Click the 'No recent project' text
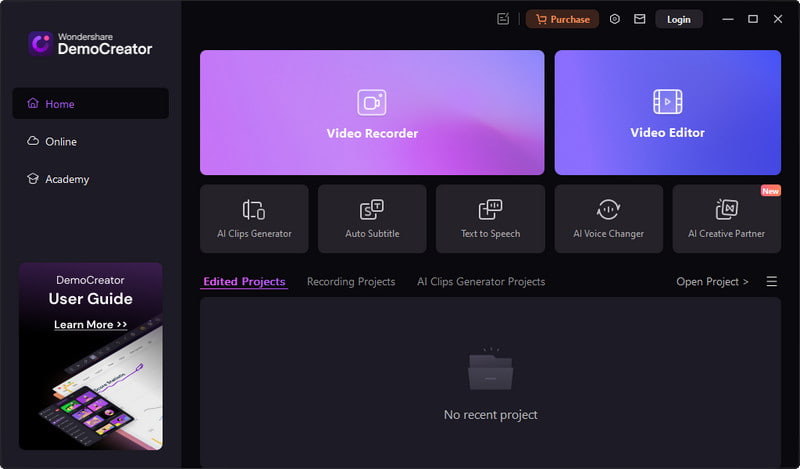 tap(490, 415)
